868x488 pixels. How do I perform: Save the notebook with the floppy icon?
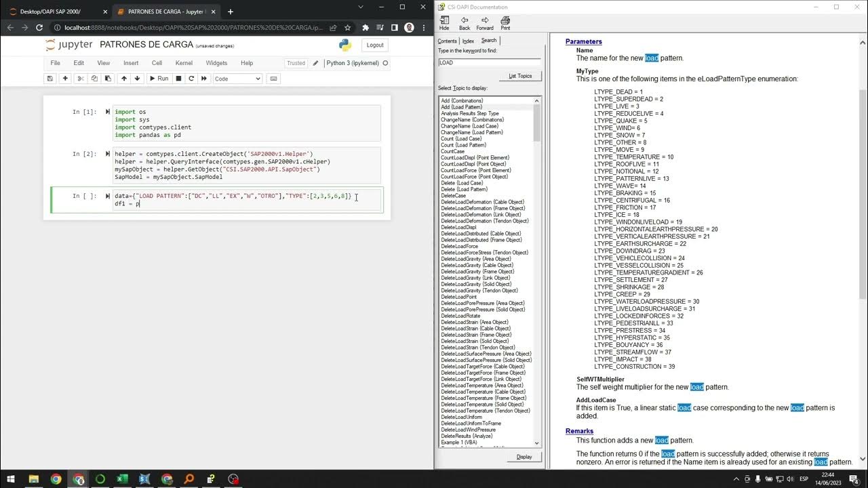[50, 79]
